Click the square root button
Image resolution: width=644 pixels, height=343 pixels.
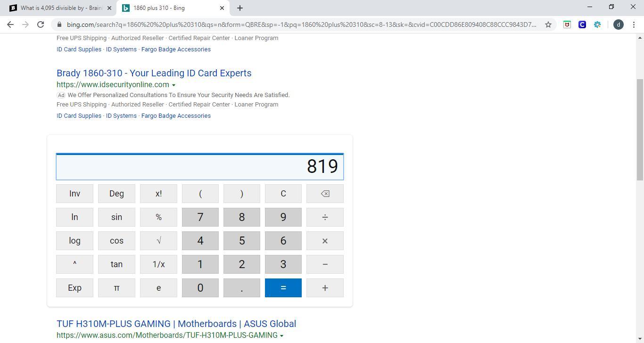pos(158,241)
